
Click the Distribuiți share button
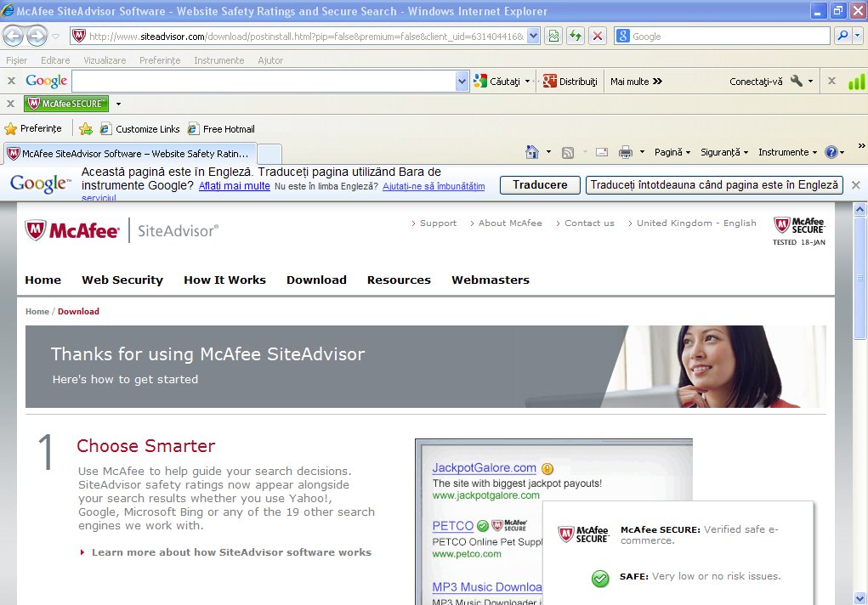coord(570,82)
